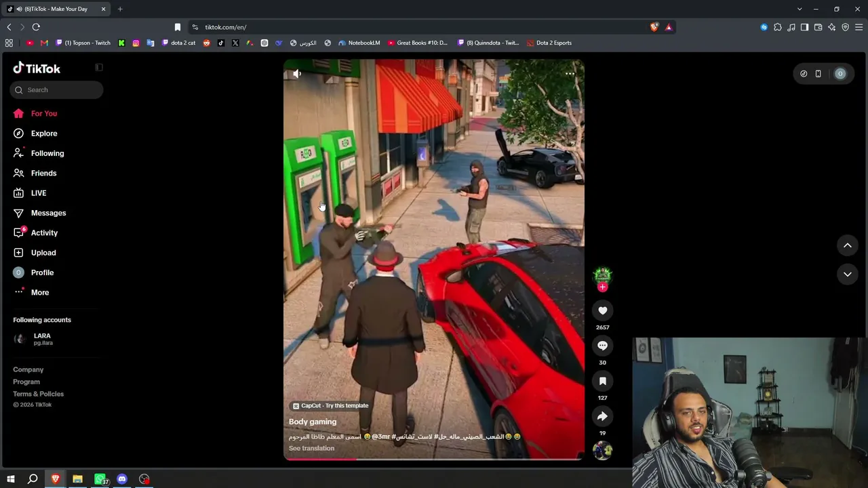The height and width of the screenshot is (488, 868).
Task: Open site settings icon beside the URL
Action: click(x=195, y=27)
